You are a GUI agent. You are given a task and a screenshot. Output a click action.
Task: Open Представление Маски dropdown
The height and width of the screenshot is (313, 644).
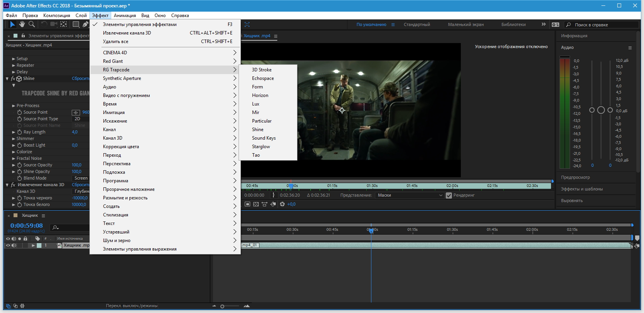point(410,195)
